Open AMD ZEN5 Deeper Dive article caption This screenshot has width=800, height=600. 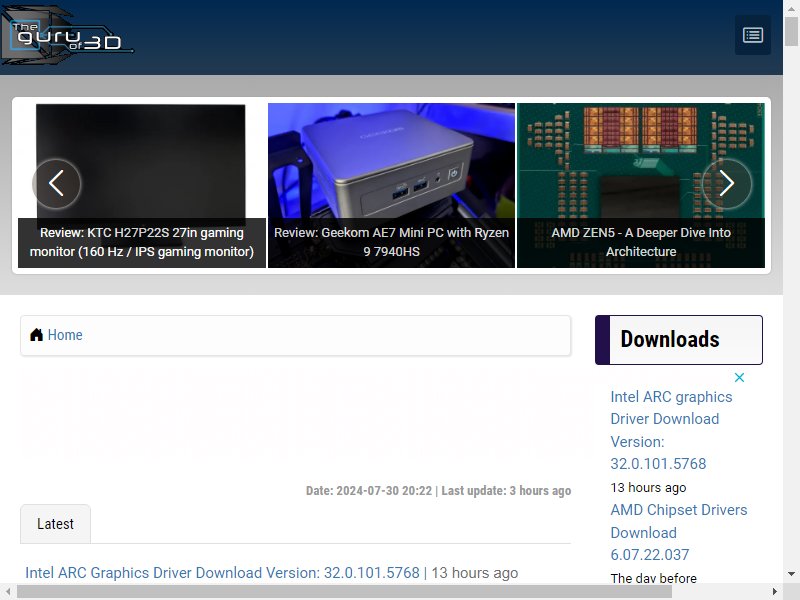coord(641,242)
